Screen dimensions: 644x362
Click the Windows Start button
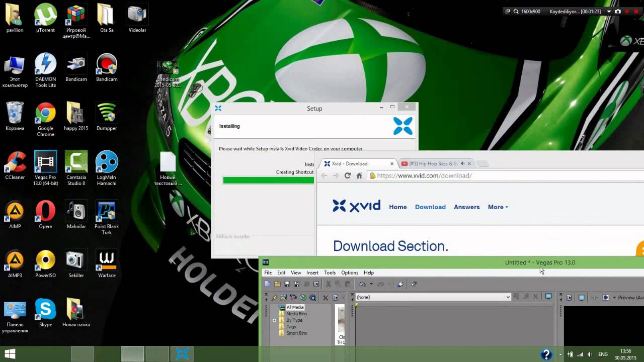click(x=9, y=354)
